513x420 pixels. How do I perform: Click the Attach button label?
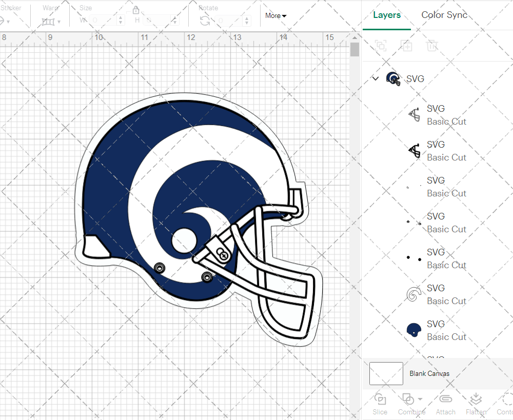[446, 412]
